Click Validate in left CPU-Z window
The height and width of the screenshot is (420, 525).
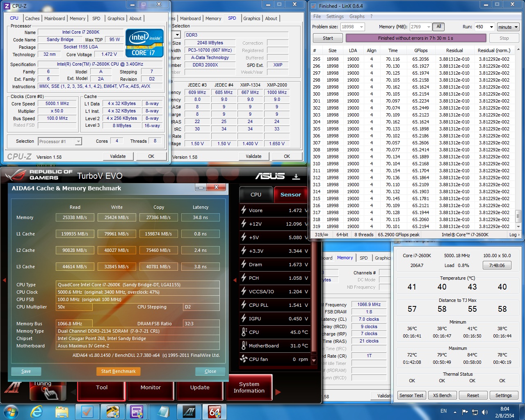coord(118,156)
